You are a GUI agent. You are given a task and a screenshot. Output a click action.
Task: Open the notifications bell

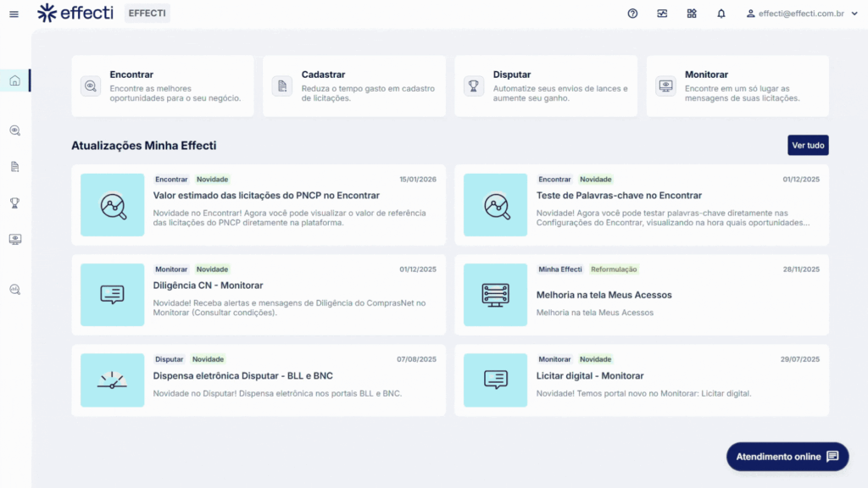(x=721, y=14)
